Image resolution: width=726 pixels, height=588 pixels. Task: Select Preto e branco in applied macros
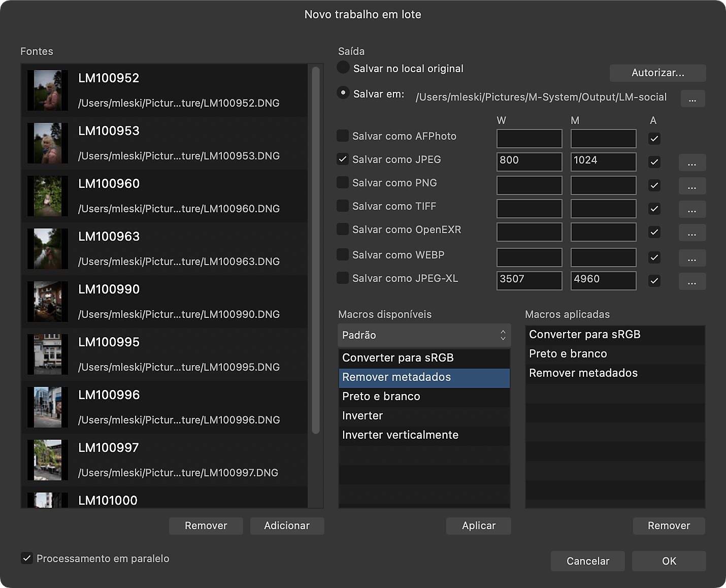615,354
